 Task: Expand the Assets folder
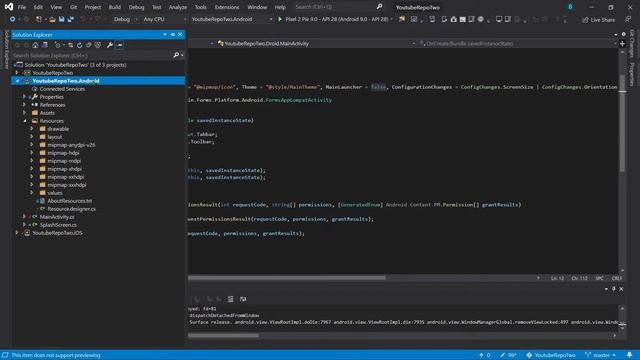24,113
